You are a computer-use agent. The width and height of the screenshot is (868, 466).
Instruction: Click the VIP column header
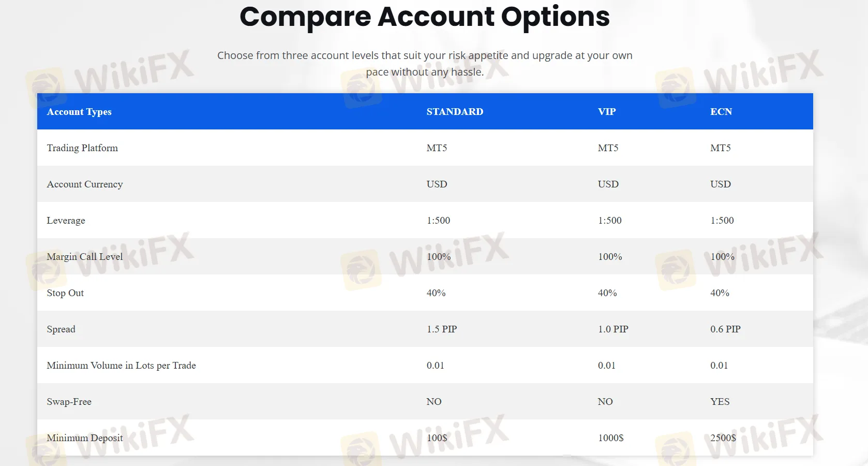coord(607,112)
